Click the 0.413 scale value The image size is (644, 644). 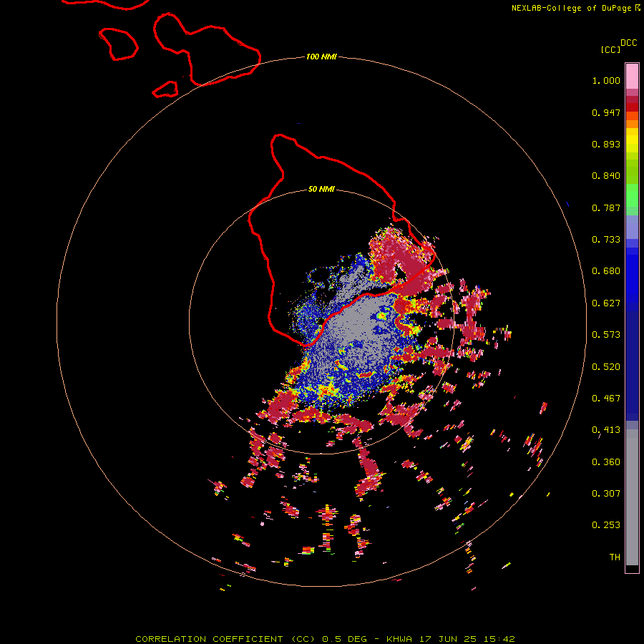[606, 430]
